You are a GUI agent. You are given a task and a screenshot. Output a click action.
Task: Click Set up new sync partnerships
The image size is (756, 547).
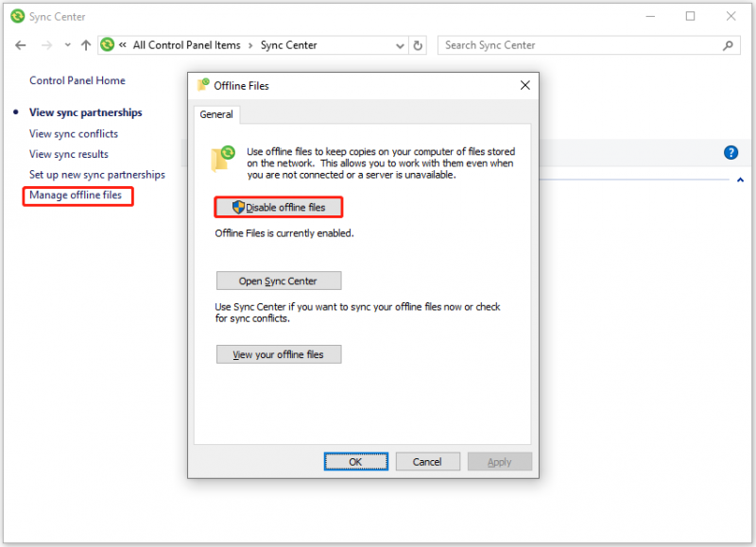[x=97, y=175]
